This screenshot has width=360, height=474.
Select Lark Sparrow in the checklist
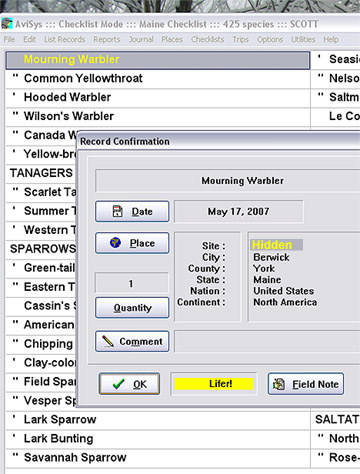pos(158,420)
